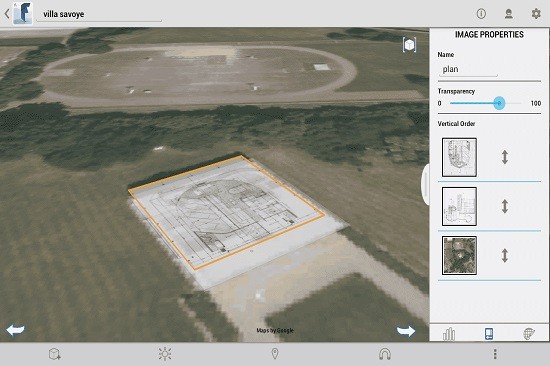Viewport: 550px width, 366px height.
Task: Open the building levels tab icon
Action: [449, 334]
